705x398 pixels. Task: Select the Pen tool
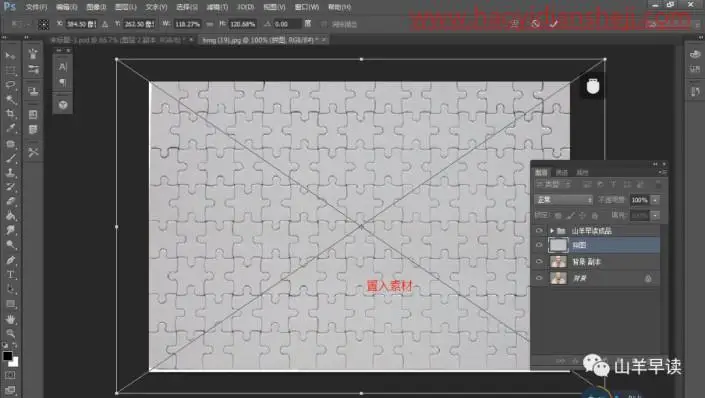point(10,260)
